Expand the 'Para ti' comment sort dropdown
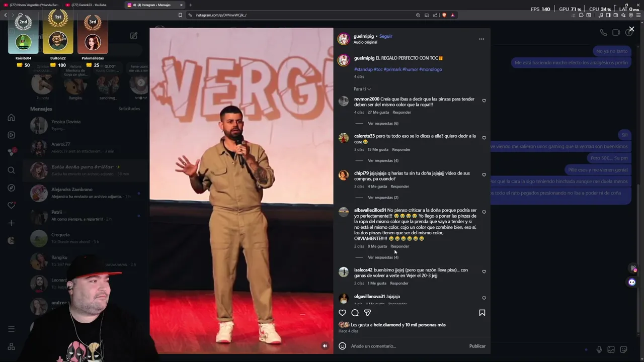 (362, 89)
